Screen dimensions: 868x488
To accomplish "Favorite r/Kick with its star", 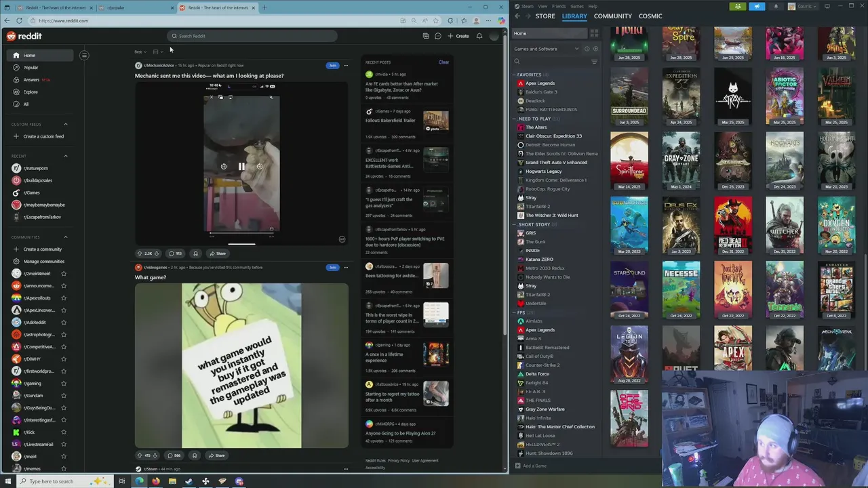I will (x=64, y=432).
